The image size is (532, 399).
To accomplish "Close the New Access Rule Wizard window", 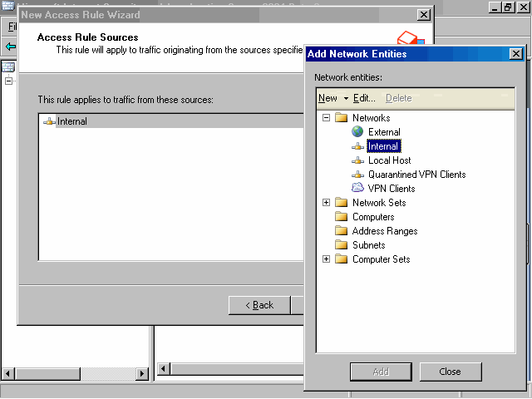I will (424, 15).
